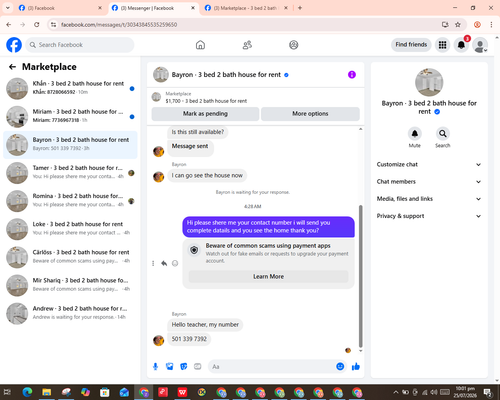This screenshot has height=400, width=500.
Task: Open the Friends icon in top navigation
Action: 247,45
